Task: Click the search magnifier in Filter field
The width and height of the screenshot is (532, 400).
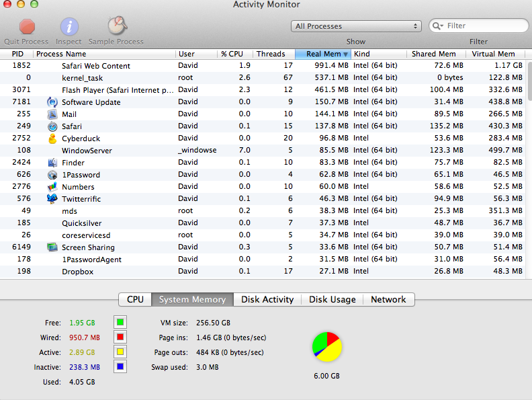Action: tap(437, 26)
